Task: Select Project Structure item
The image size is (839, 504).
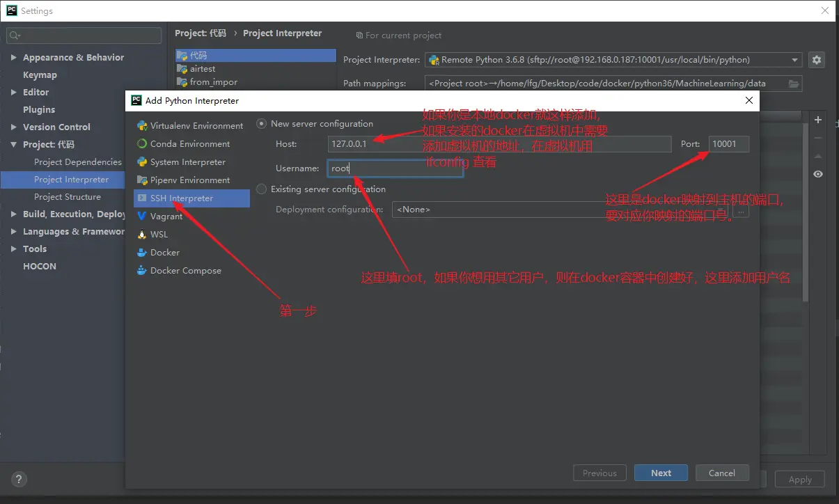Action: (x=68, y=197)
